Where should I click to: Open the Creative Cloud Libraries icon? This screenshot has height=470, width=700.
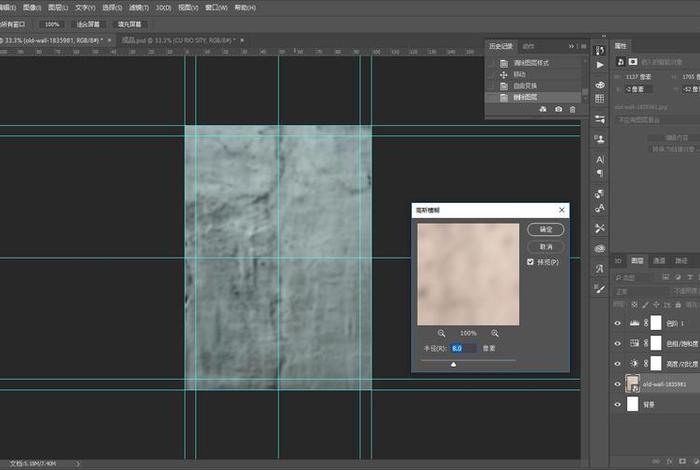(600, 249)
